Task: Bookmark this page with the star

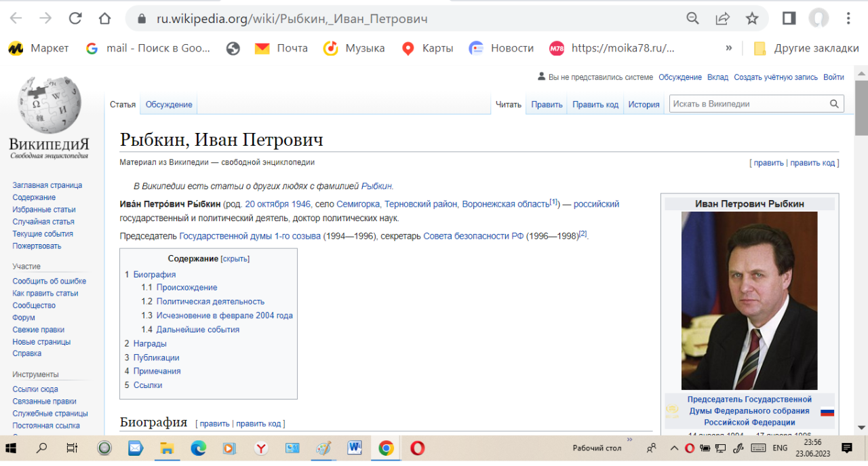Action: (752, 18)
